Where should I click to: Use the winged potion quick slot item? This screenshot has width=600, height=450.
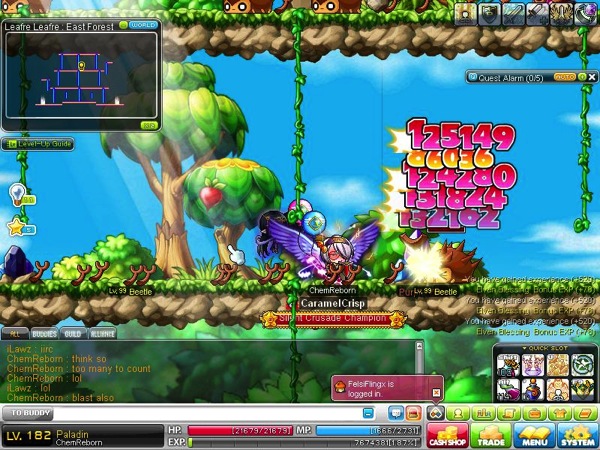pos(508,365)
